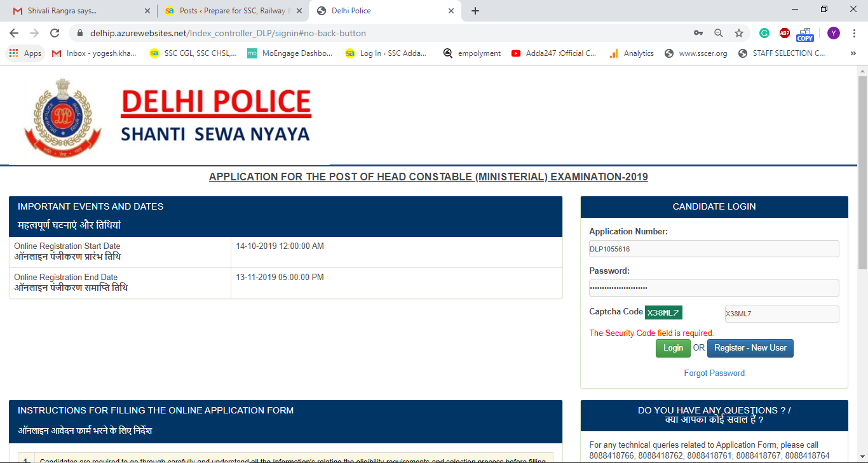Click the Head Constable application heading
Screen dimensions: 868x463
[428, 177]
